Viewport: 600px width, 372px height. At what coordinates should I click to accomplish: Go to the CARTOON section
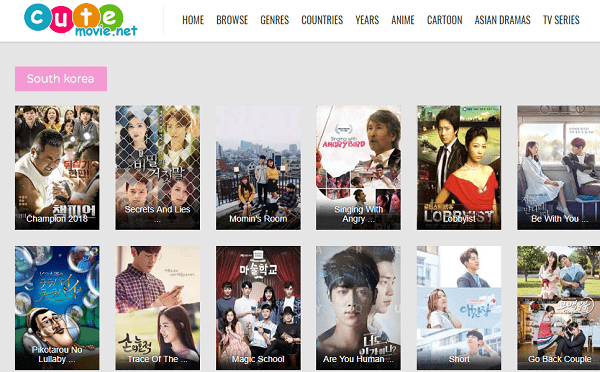[x=444, y=20]
